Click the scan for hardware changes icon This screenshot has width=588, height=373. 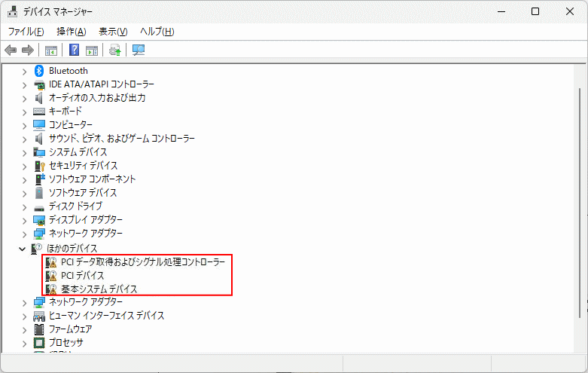pyautogui.click(x=139, y=50)
